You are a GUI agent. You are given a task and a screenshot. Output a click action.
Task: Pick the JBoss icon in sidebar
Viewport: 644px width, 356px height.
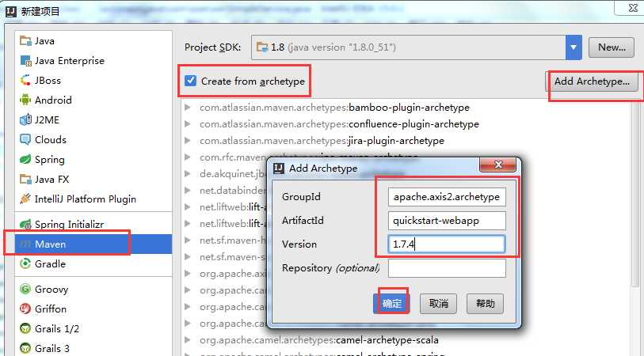pos(25,81)
